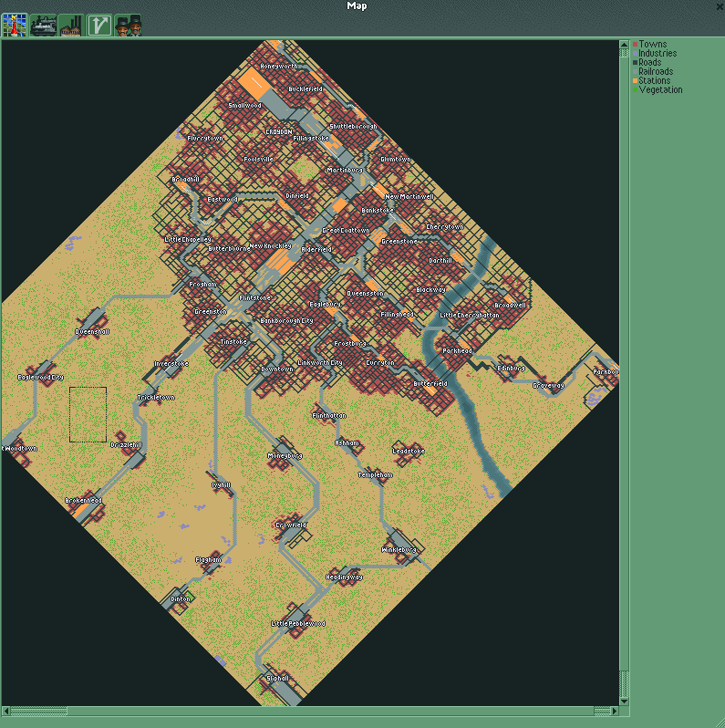The height and width of the screenshot is (728, 725).
Task: Click the Trickletown town label
Action: click(x=156, y=398)
